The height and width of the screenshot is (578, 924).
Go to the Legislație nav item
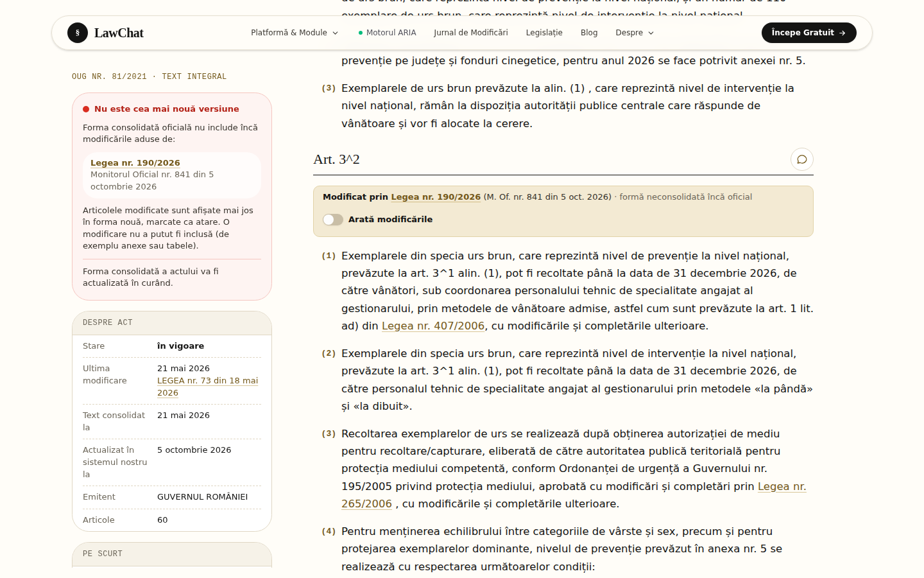coord(544,33)
